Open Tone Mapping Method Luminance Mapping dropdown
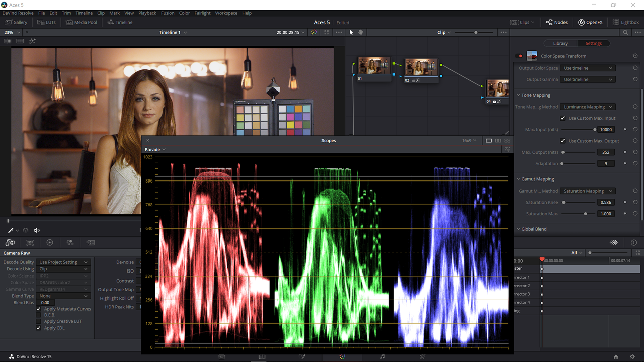Viewport: 644px width, 362px height. (588, 107)
